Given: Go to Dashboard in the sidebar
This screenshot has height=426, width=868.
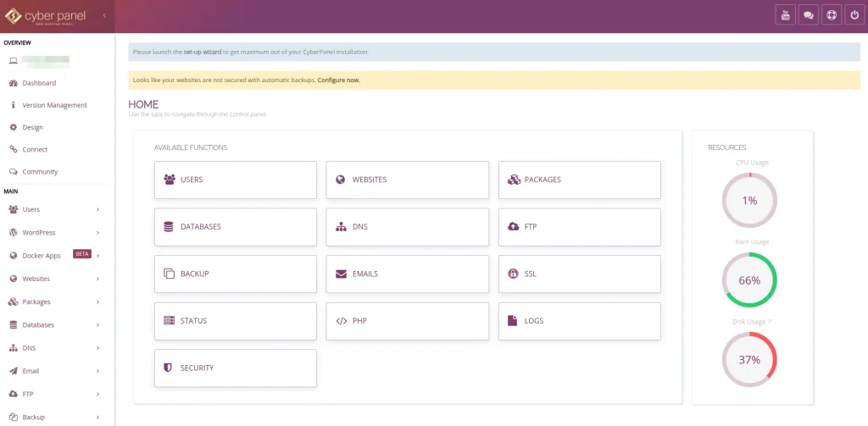Looking at the screenshot, I should coord(39,83).
